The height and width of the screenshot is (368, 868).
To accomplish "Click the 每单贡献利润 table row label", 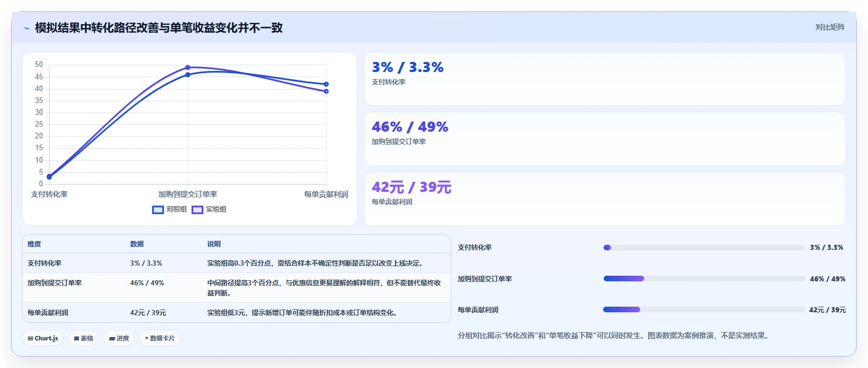I will click(x=48, y=312).
